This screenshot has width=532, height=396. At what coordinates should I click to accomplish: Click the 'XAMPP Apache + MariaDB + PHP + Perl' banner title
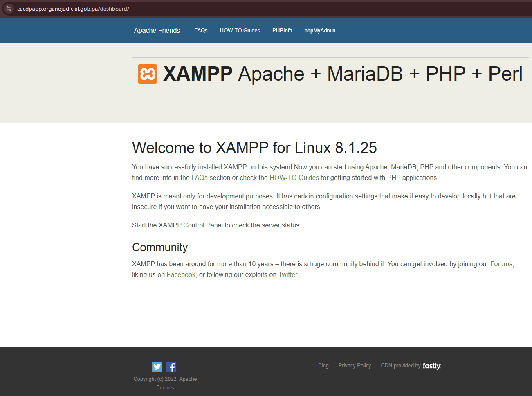(x=343, y=74)
